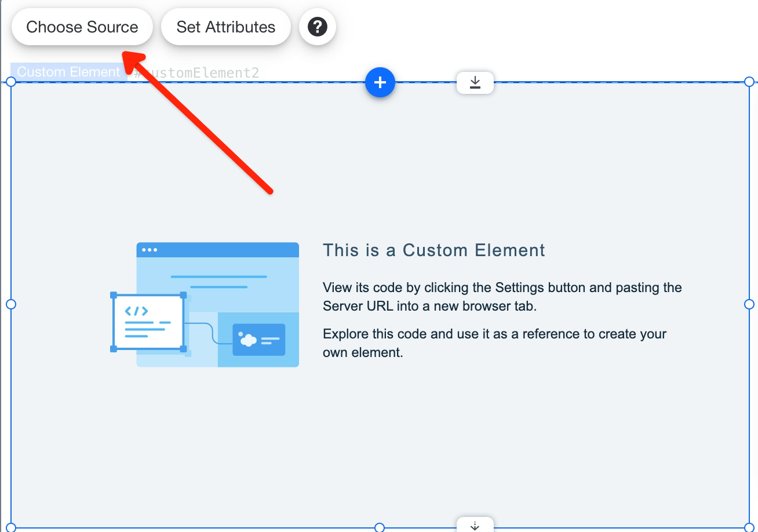This screenshot has width=758, height=532.
Task: Click the bottom-center edge resize handle
Action: pyautogui.click(x=380, y=527)
